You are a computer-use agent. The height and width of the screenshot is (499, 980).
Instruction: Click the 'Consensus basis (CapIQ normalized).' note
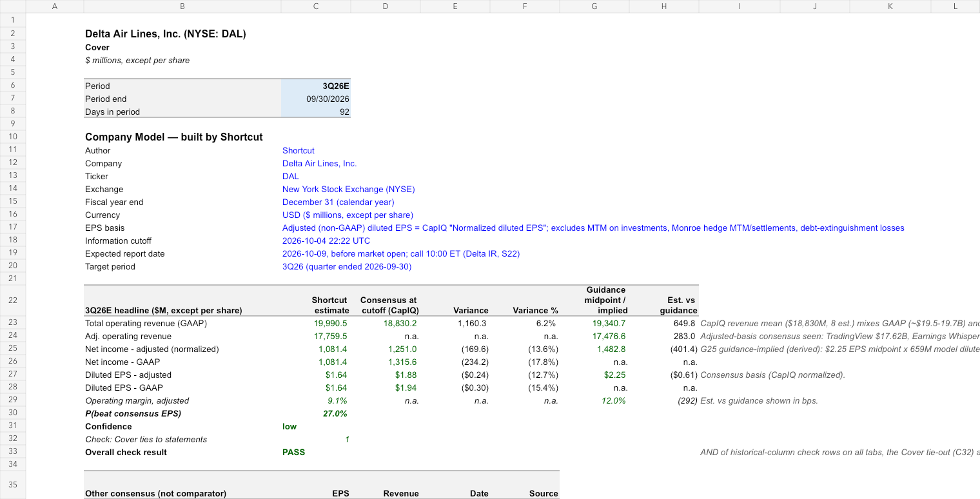(x=772, y=375)
